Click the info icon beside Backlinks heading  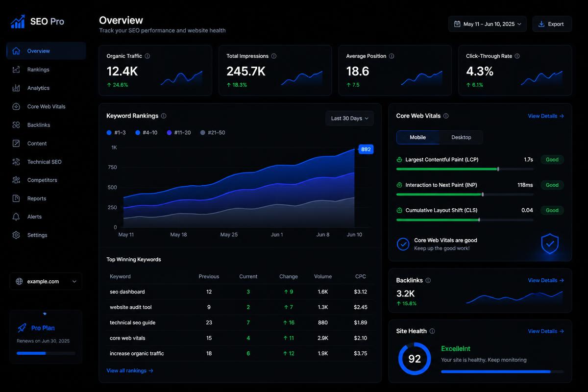tap(428, 280)
